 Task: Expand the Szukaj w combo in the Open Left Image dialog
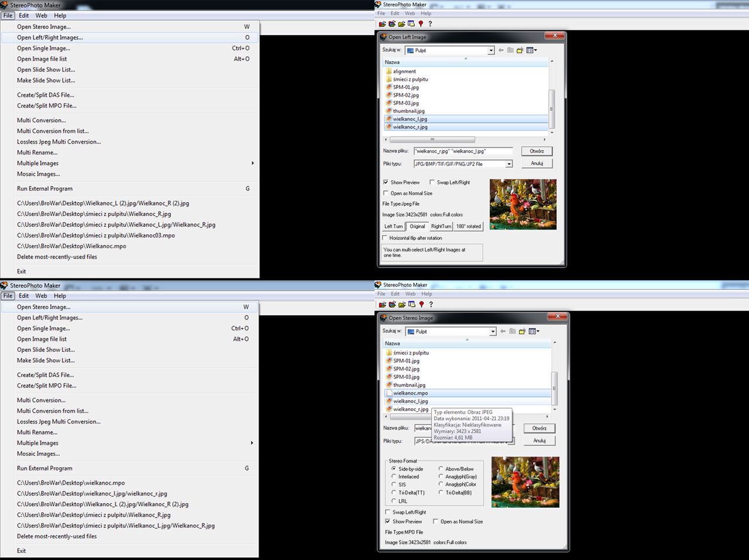pos(491,51)
